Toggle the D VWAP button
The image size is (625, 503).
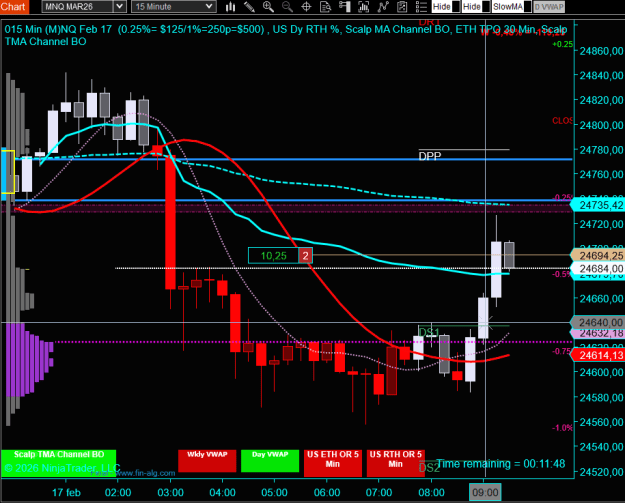pyautogui.click(x=549, y=6)
